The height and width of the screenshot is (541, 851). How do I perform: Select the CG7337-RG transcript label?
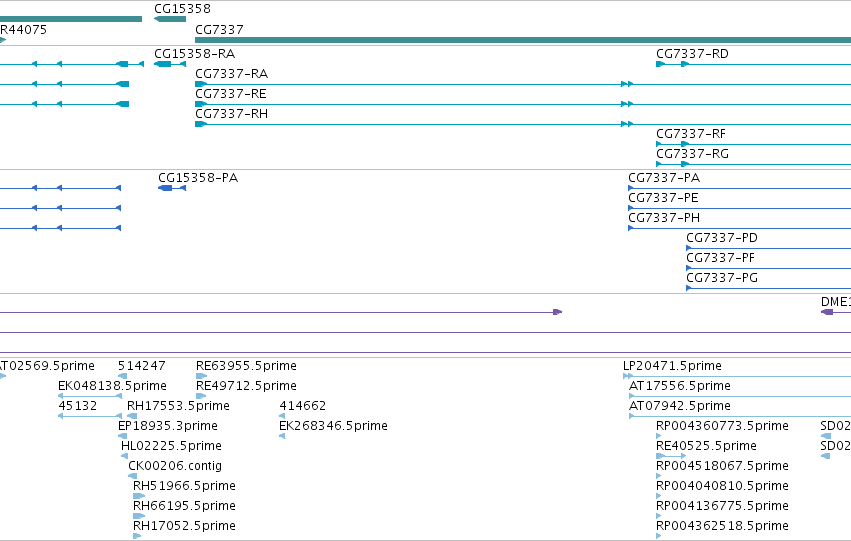tap(693, 154)
